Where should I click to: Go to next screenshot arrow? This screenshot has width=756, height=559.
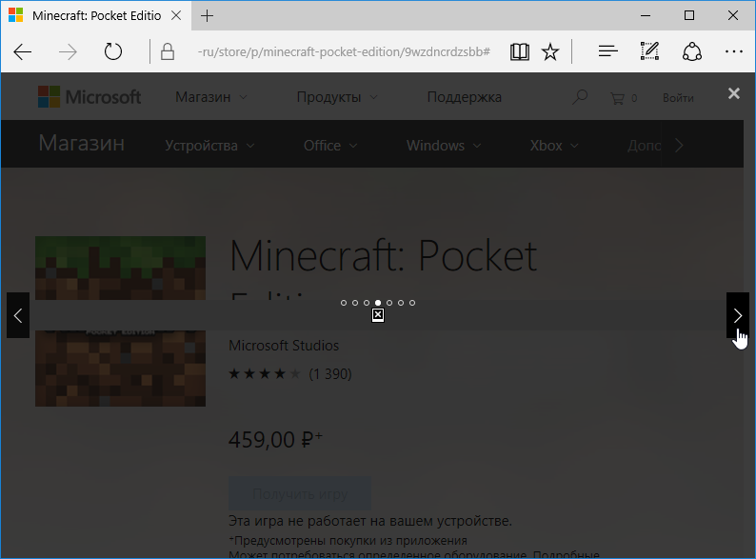click(737, 315)
